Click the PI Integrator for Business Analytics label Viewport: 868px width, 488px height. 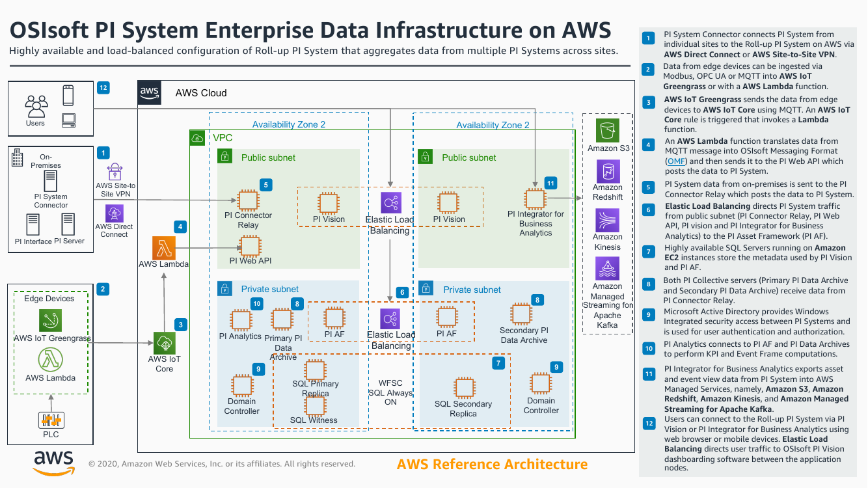(x=536, y=223)
